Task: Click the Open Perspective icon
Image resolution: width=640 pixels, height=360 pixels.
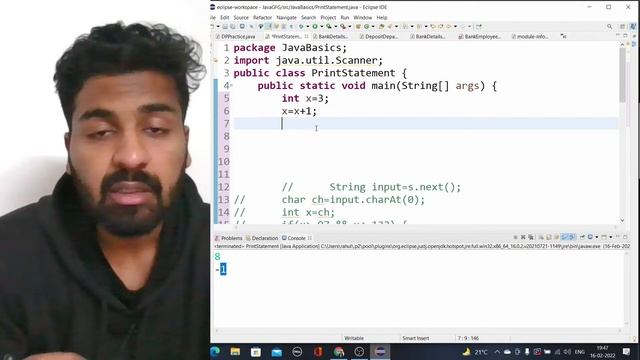Action: 622,27
